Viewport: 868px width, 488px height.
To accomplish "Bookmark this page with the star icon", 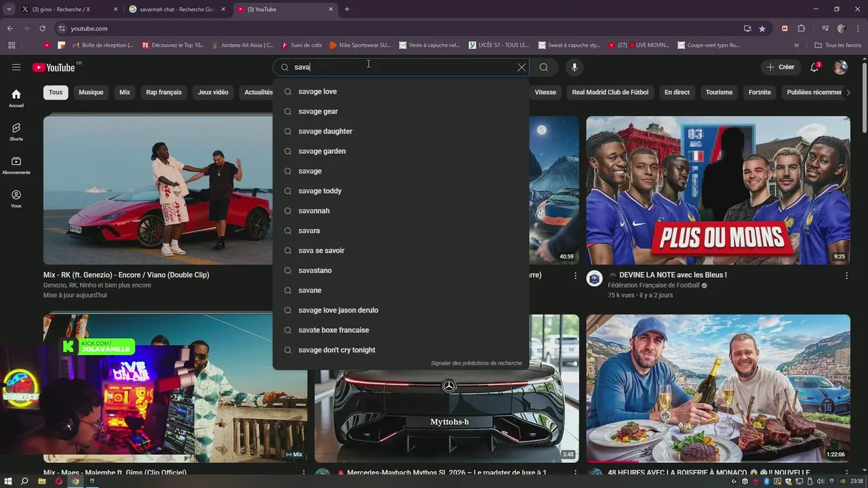I will [762, 28].
